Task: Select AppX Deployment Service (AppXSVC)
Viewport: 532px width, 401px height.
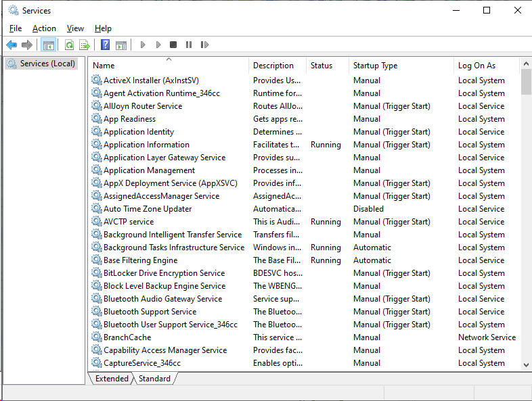Action: point(171,183)
